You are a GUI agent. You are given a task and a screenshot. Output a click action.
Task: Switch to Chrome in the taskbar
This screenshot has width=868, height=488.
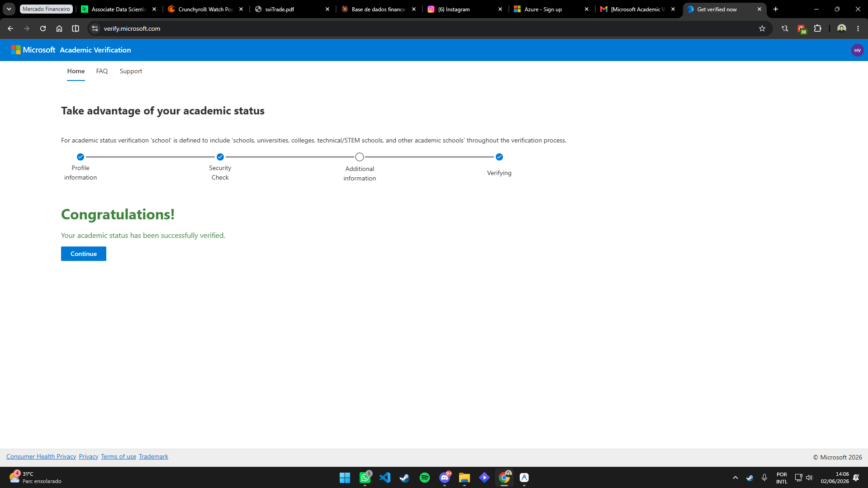504,478
